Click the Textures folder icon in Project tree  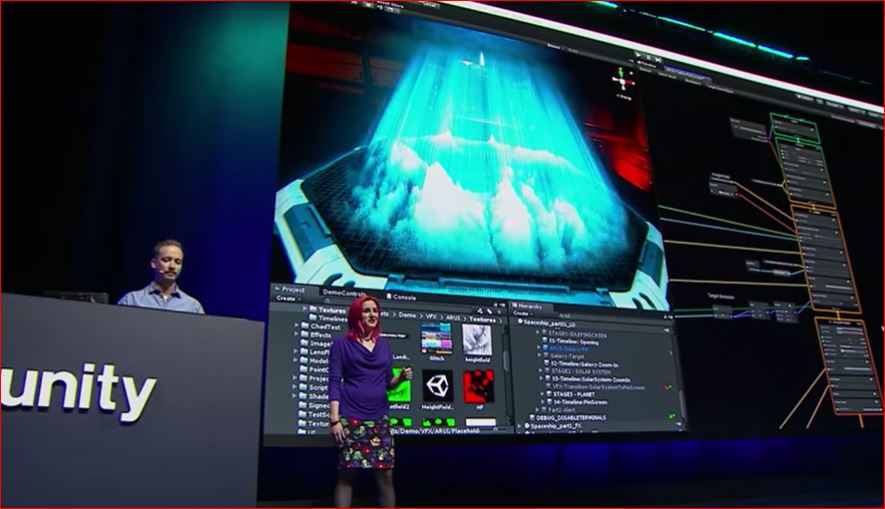tap(313, 310)
